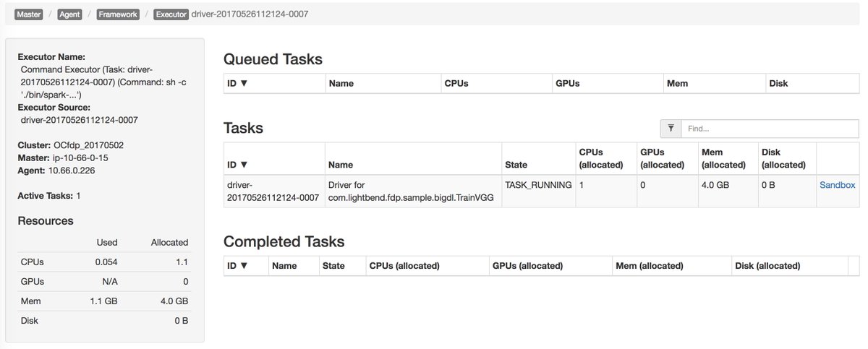Open the Framework breadcrumb
Screen dimensions: 868x349
pyautogui.click(x=117, y=14)
